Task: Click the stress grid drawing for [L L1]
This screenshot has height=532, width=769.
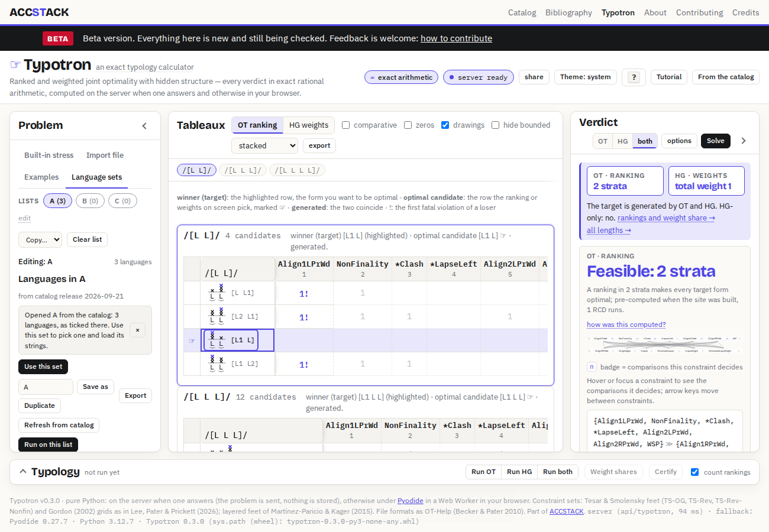Action: coord(217,293)
